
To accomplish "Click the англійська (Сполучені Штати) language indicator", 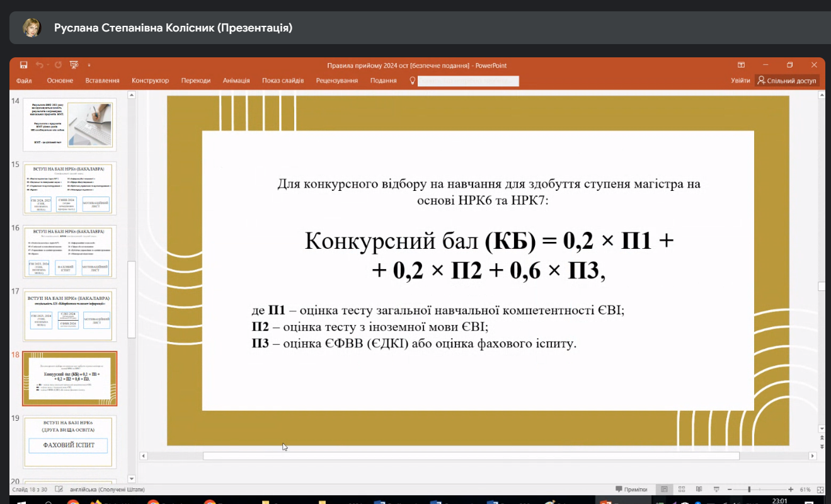I will pyautogui.click(x=107, y=490).
